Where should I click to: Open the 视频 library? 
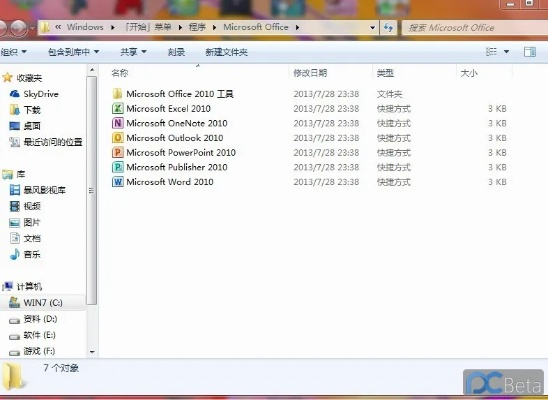tap(25, 206)
